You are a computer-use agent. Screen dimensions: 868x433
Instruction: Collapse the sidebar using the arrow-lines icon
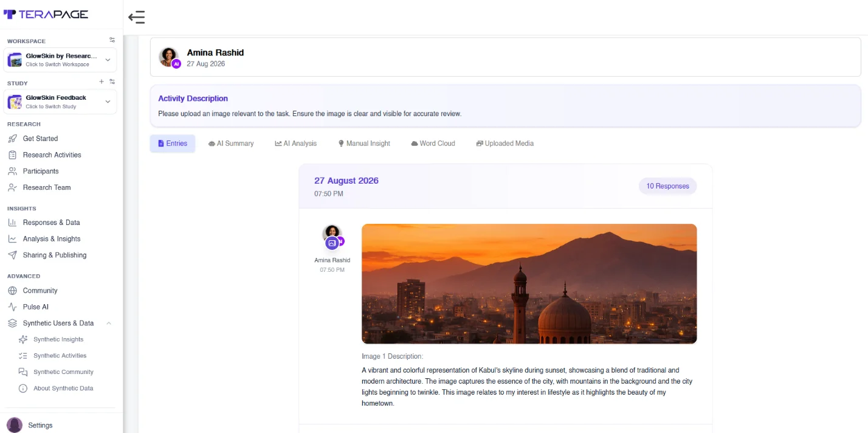pos(137,18)
